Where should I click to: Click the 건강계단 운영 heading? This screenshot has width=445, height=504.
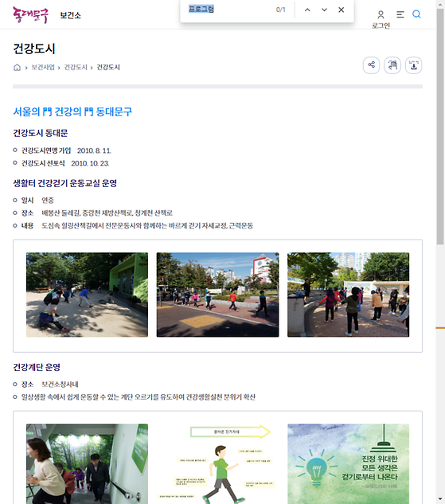pos(37,367)
